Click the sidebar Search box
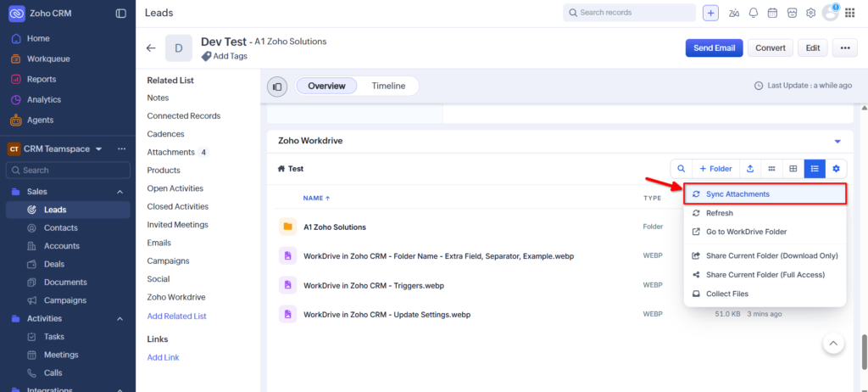 (68, 171)
